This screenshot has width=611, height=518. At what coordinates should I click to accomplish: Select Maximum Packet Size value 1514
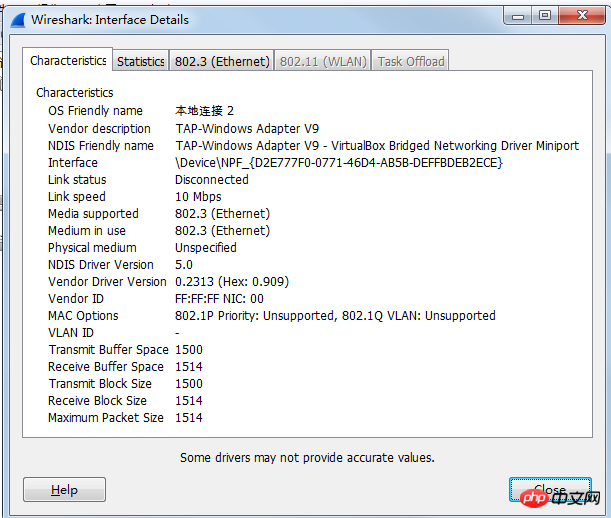(x=189, y=418)
